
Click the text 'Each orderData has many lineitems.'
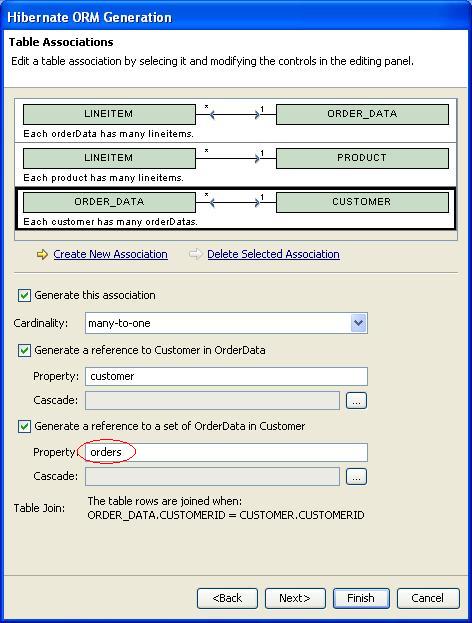coord(108,134)
